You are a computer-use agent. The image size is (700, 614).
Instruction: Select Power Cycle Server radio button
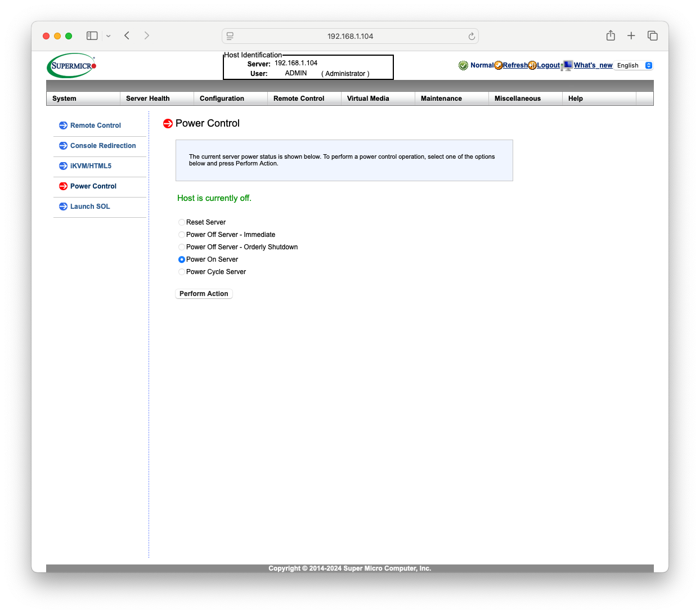tap(182, 272)
